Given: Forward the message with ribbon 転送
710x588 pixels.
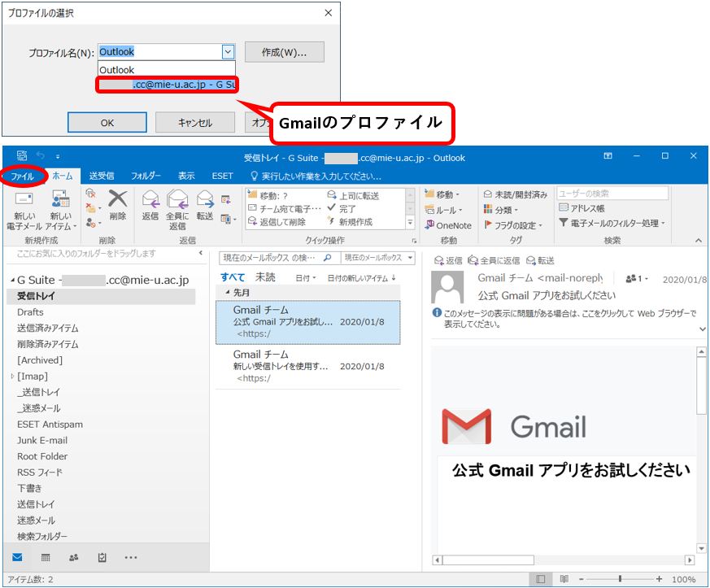Looking at the screenshot, I should click(x=205, y=206).
